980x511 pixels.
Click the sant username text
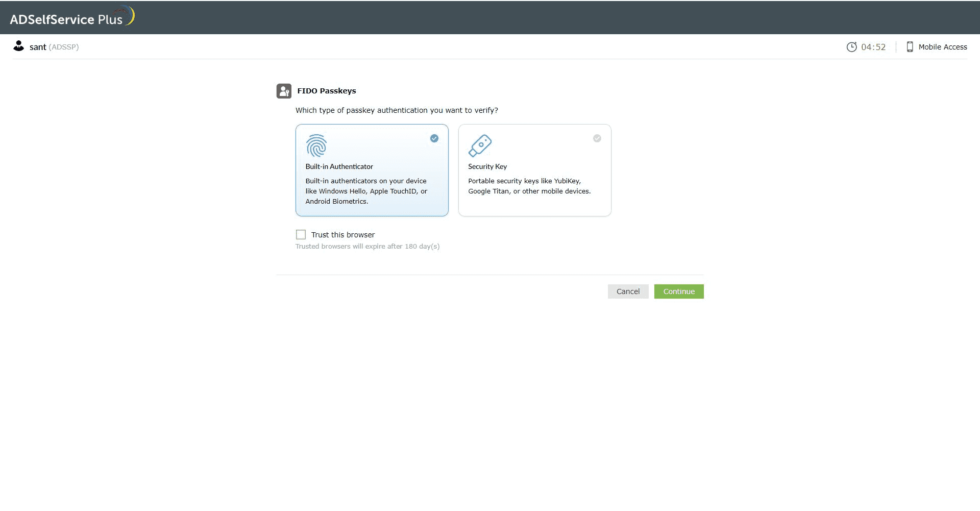[38, 47]
